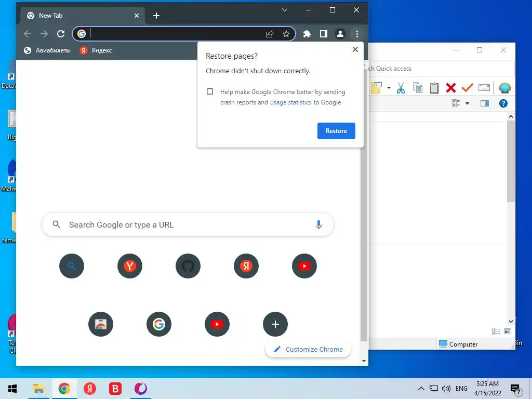
Task: Open File Explorer from the taskbar
Action: (38, 389)
